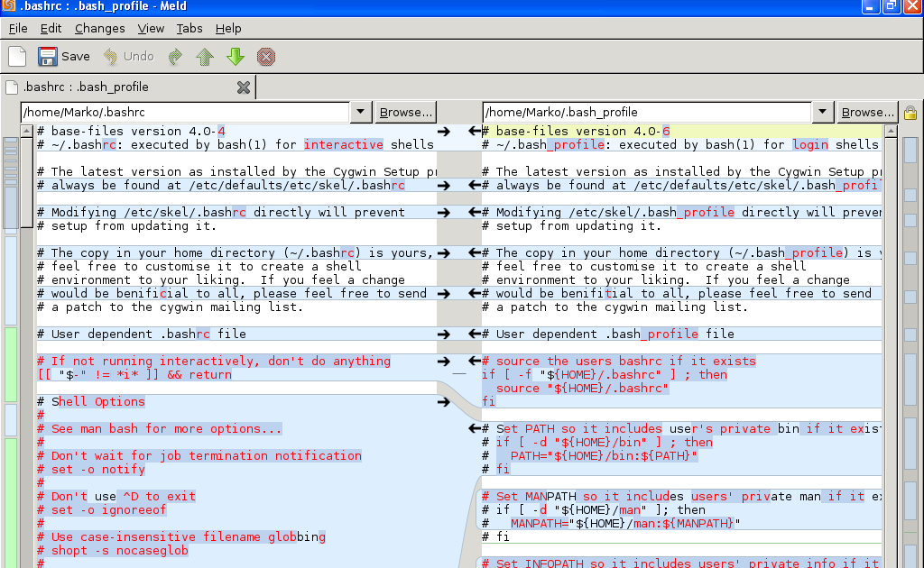Screen dimensions: 924x568
Task: Jump to the previous difference
Action: [x=204, y=56]
